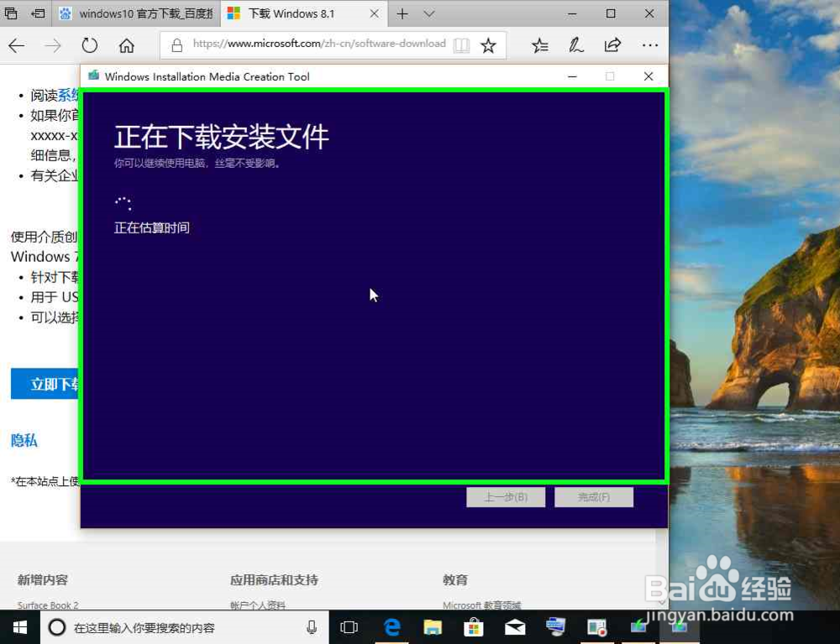Viewport: 840px width, 644px height.
Task: Activate the microphone in search box
Action: (x=312, y=627)
